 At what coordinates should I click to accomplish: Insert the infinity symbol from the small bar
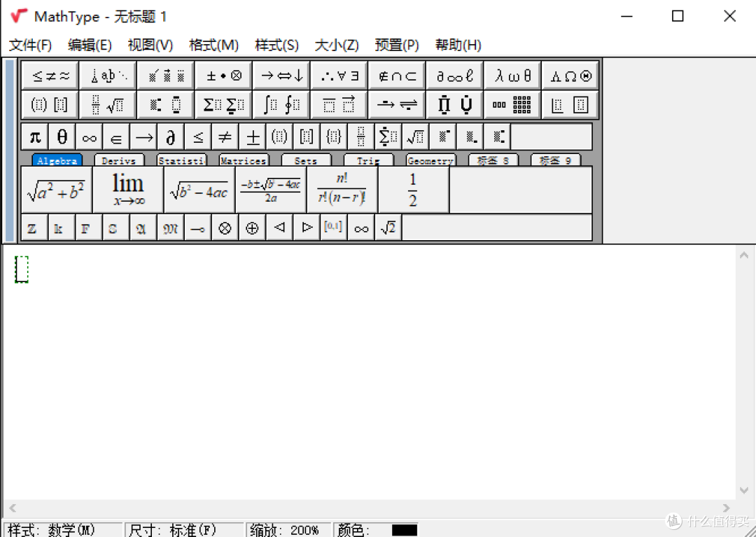pos(89,137)
